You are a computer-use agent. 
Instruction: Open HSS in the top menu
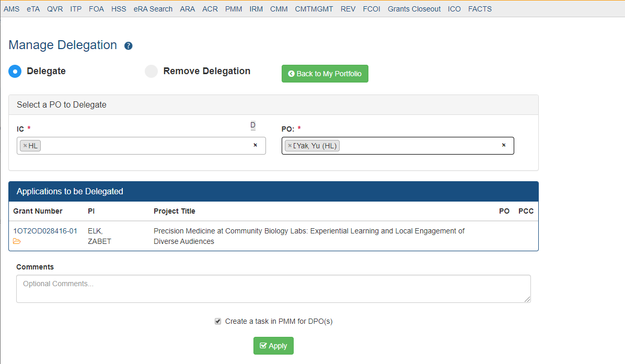119,9
